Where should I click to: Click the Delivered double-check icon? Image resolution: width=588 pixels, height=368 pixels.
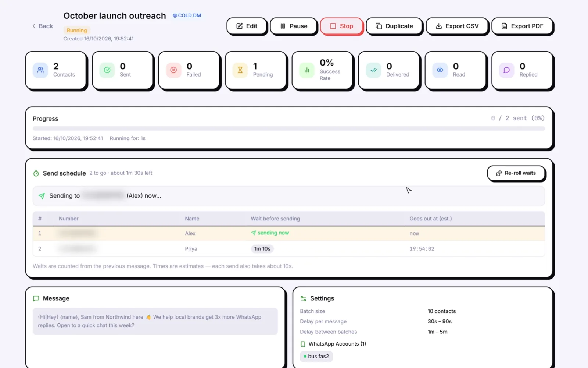pos(373,70)
